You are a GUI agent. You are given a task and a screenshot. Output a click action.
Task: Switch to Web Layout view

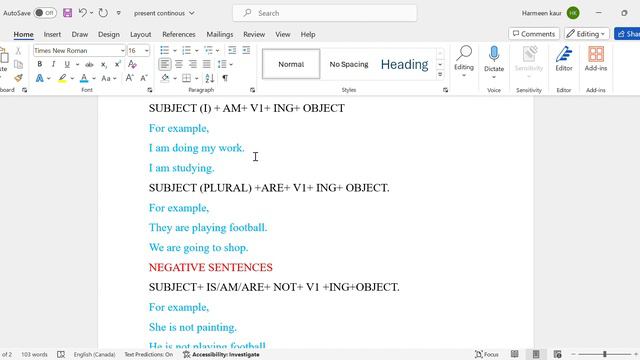click(557, 354)
